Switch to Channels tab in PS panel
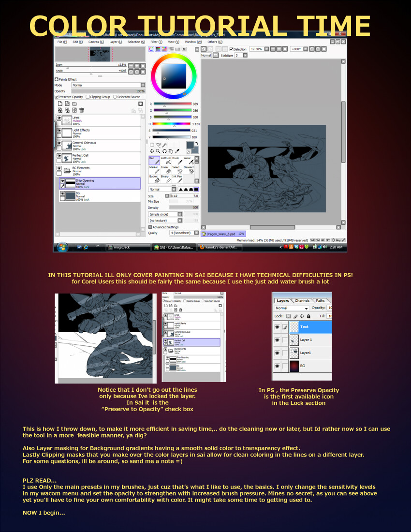Screen dimensions: 411x532 point(302,301)
